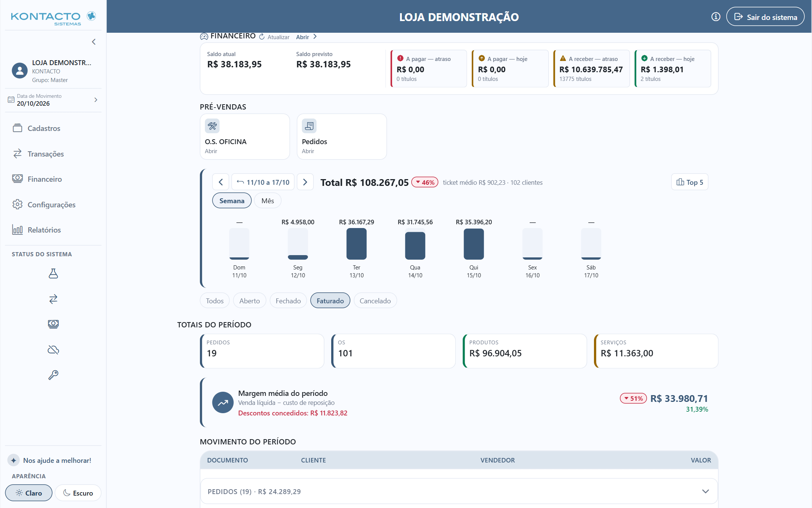Open the Data de Movimento date chevron
Viewport: 812px width, 508px height.
tap(96, 100)
